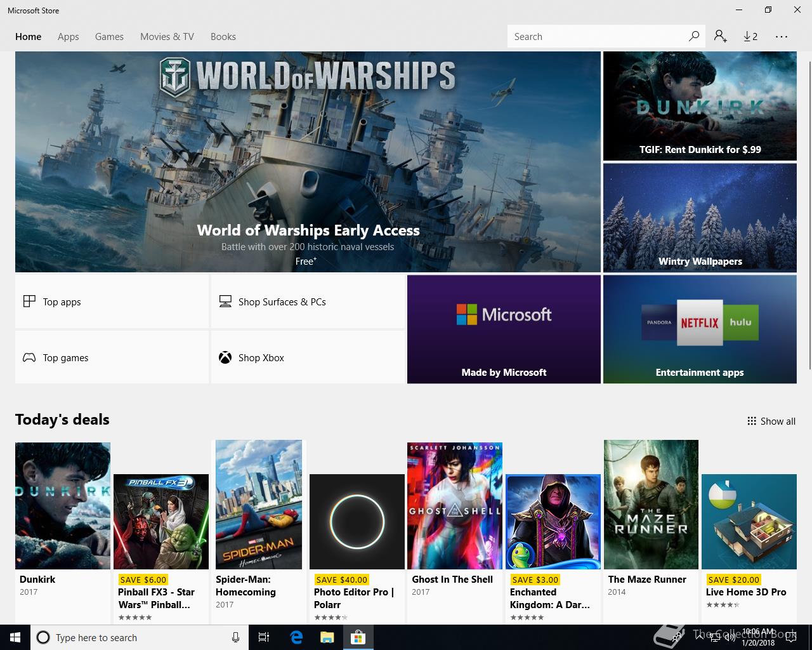Open File Explorer from the taskbar
The width and height of the screenshot is (812, 650).
(x=327, y=637)
